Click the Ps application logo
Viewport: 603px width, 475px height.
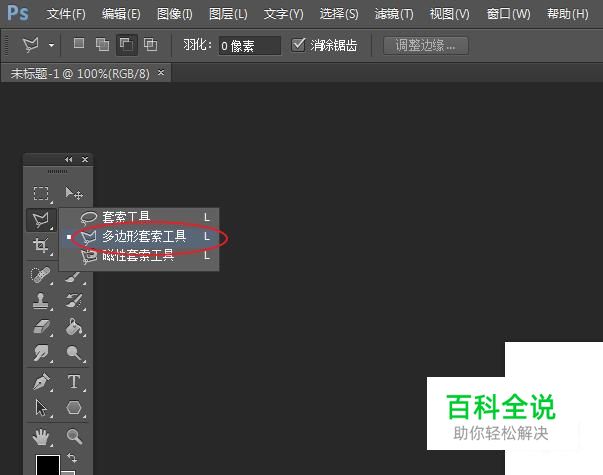point(18,13)
